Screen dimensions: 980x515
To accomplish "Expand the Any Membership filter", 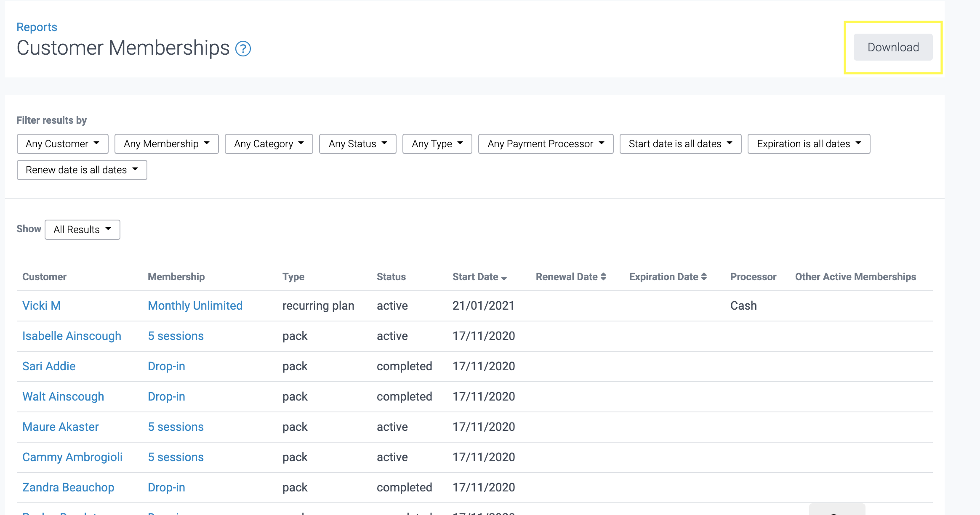I will (166, 144).
